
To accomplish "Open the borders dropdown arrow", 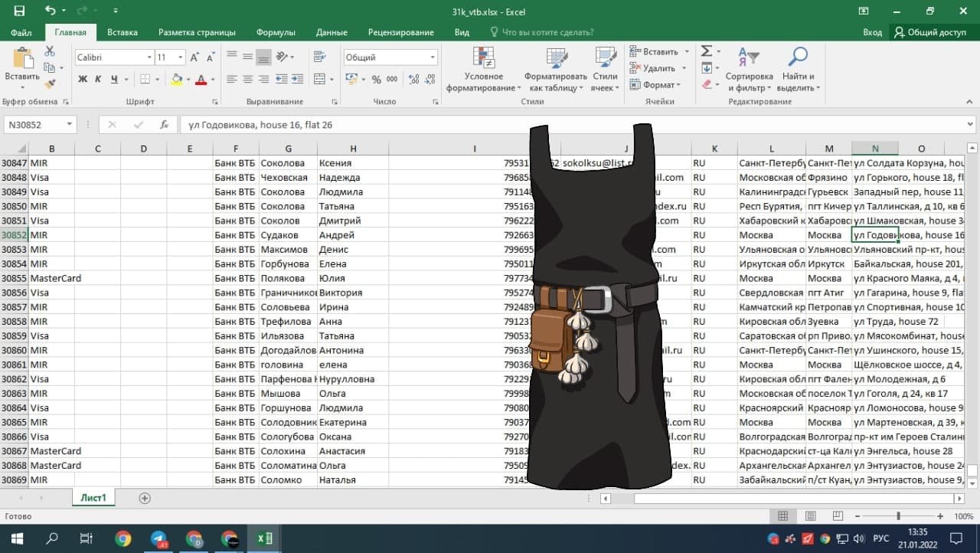I will [x=158, y=79].
